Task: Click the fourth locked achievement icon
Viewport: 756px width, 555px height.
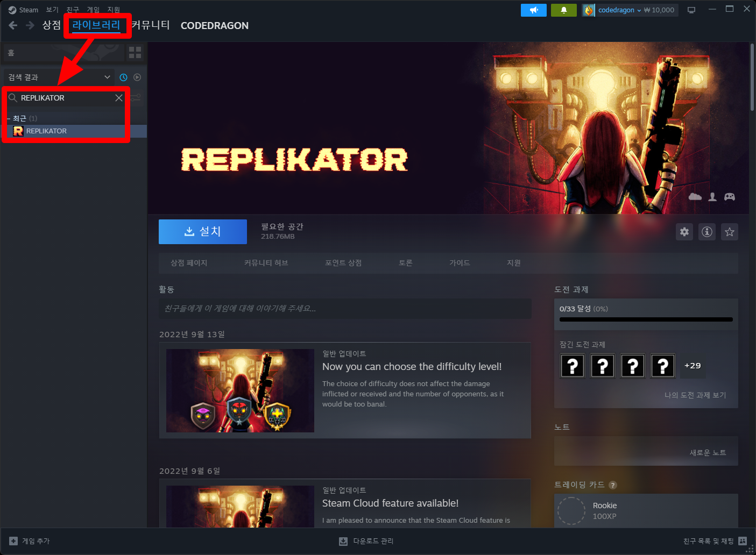Action: coord(663,366)
